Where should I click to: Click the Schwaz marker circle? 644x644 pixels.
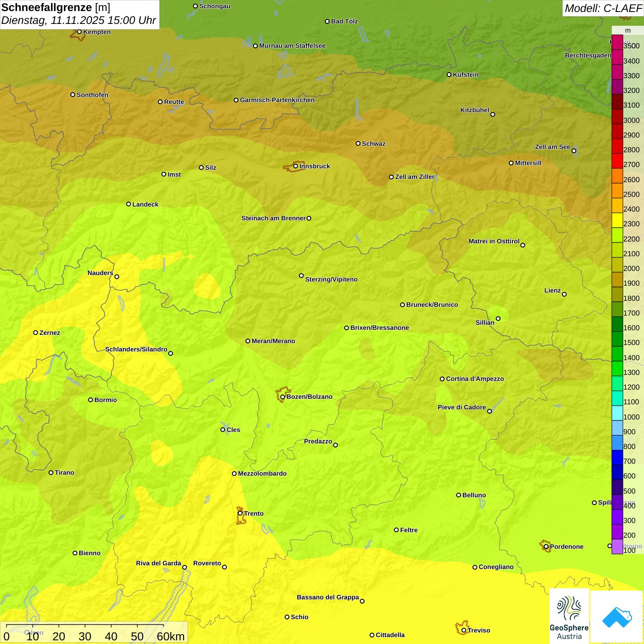coord(358,144)
